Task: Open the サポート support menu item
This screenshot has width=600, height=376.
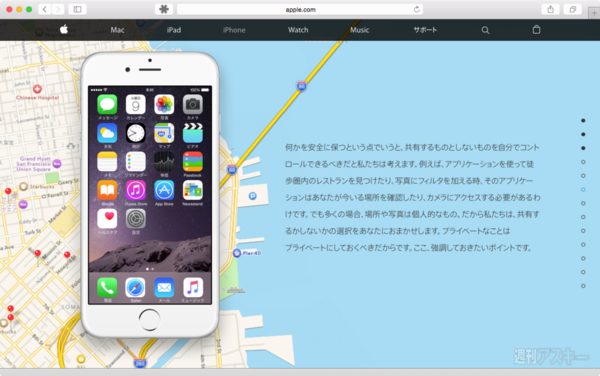Action: click(425, 30)
